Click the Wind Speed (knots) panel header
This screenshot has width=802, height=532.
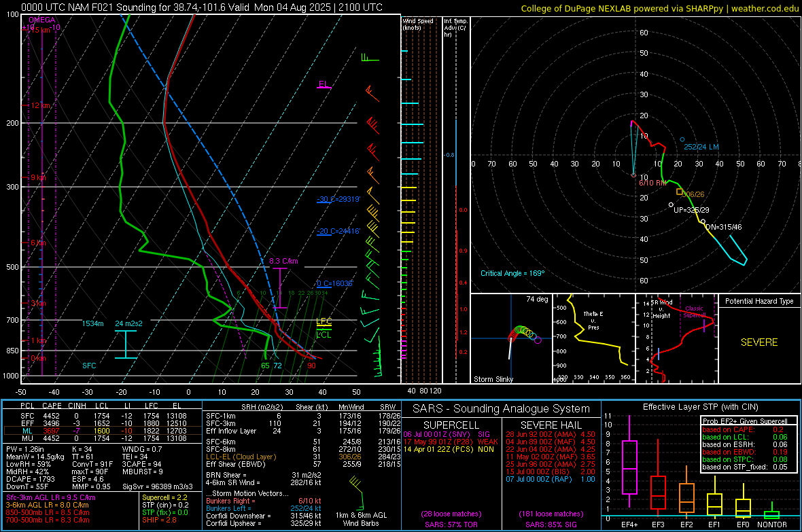418,24
